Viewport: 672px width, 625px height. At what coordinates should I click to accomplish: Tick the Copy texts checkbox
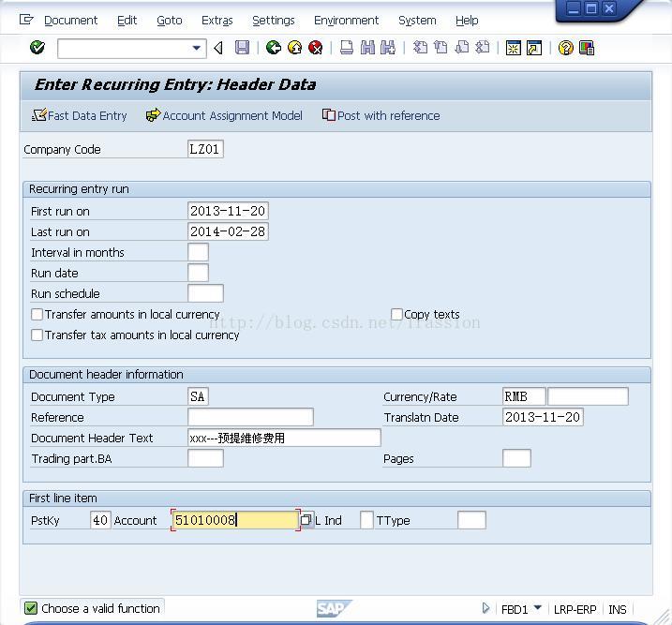(x=396, y=315)
